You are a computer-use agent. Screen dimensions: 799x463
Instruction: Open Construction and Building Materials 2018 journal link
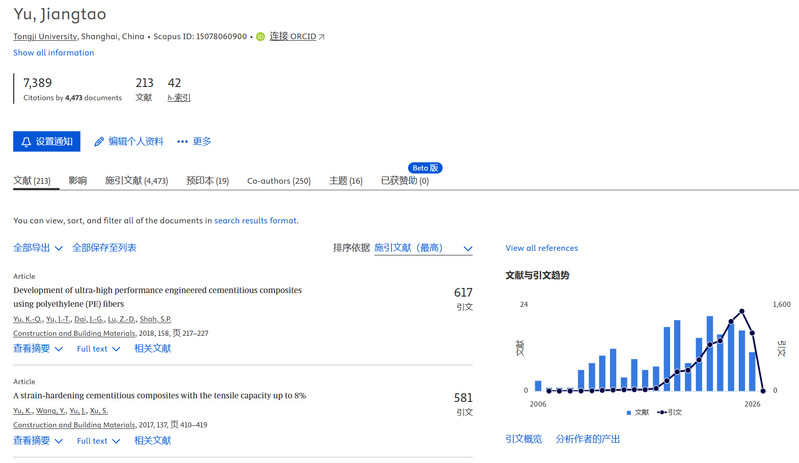pos(74,333)
